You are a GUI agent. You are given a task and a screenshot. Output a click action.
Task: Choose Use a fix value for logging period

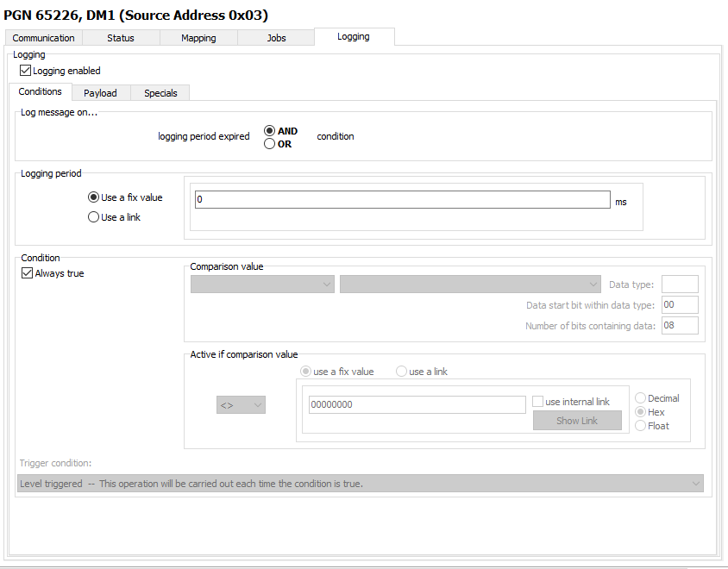tap(94, 197)
